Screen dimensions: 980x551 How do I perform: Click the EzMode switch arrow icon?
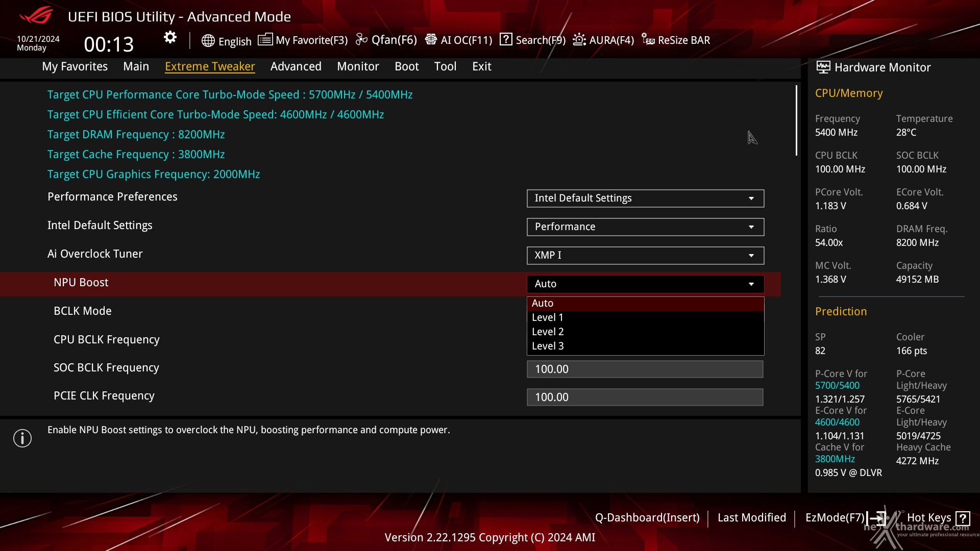(x=877, y=518)
